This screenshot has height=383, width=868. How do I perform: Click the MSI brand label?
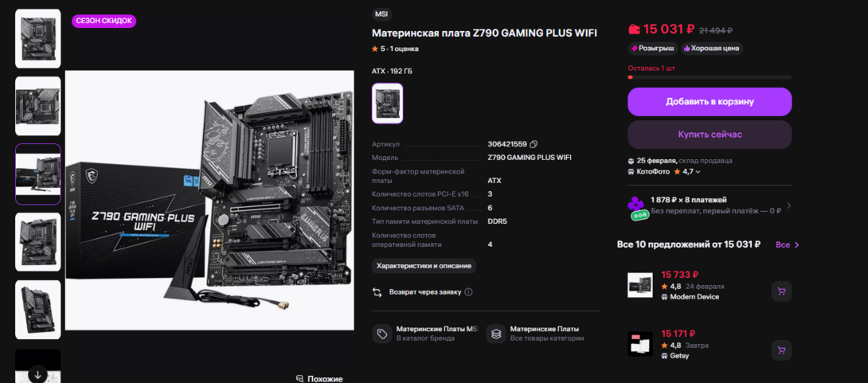[x=381, y=15]
